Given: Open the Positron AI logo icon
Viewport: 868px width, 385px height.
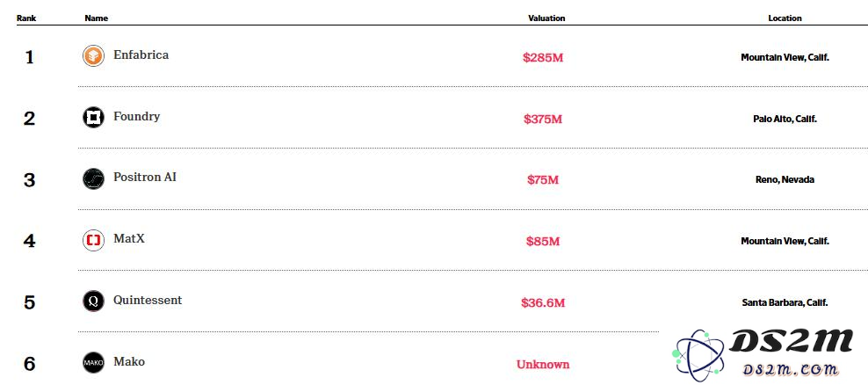Looking at the screenshot, I should (x=93, y=179).
